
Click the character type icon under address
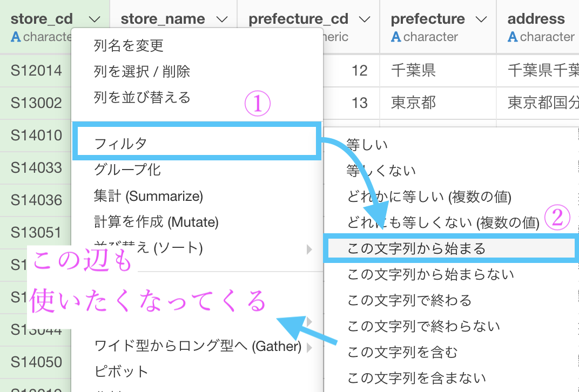513,37
